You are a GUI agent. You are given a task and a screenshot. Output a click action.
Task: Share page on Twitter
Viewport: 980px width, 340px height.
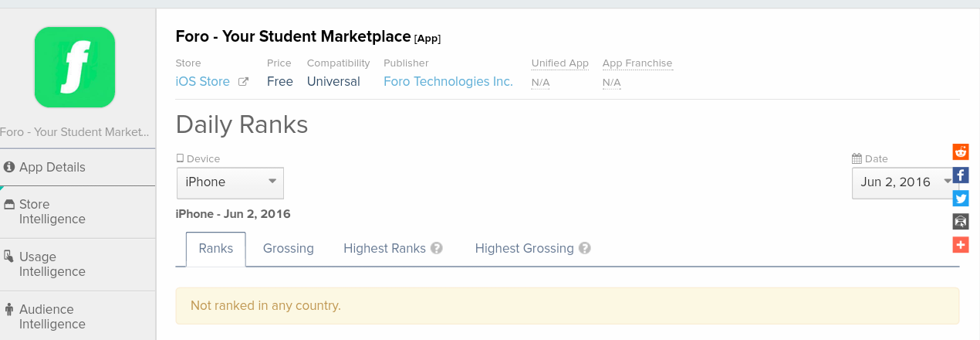[961, 199]
